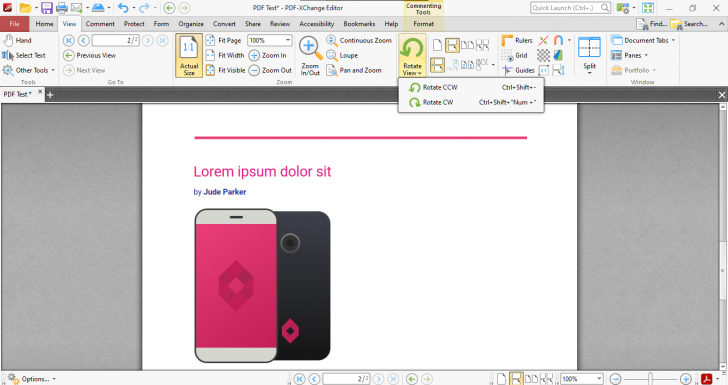
Task: Select single page layout in ribbon
Action: (x=437, y=45)
